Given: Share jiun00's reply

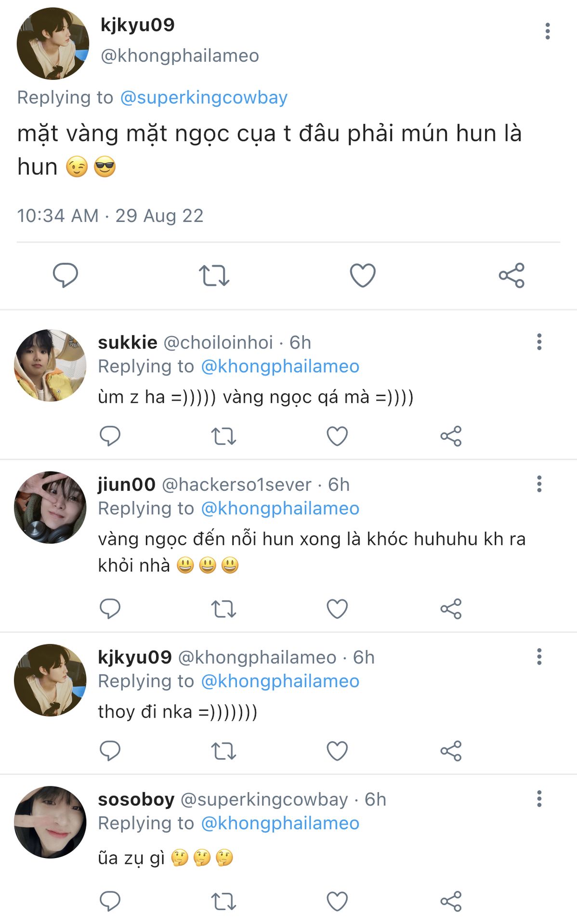Looking at the screenshot, I should [x=451, y=609].
